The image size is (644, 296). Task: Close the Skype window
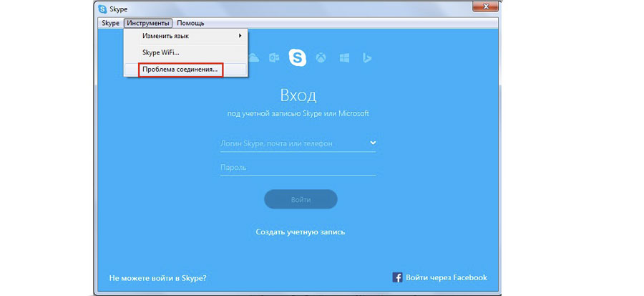point(487,6)
